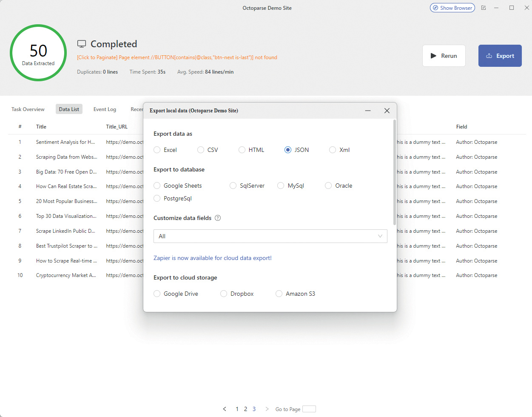Viewport: 532px width, 417px height.
Task: Click the monitor icon beside Completed
Action: tap(82, 44)
